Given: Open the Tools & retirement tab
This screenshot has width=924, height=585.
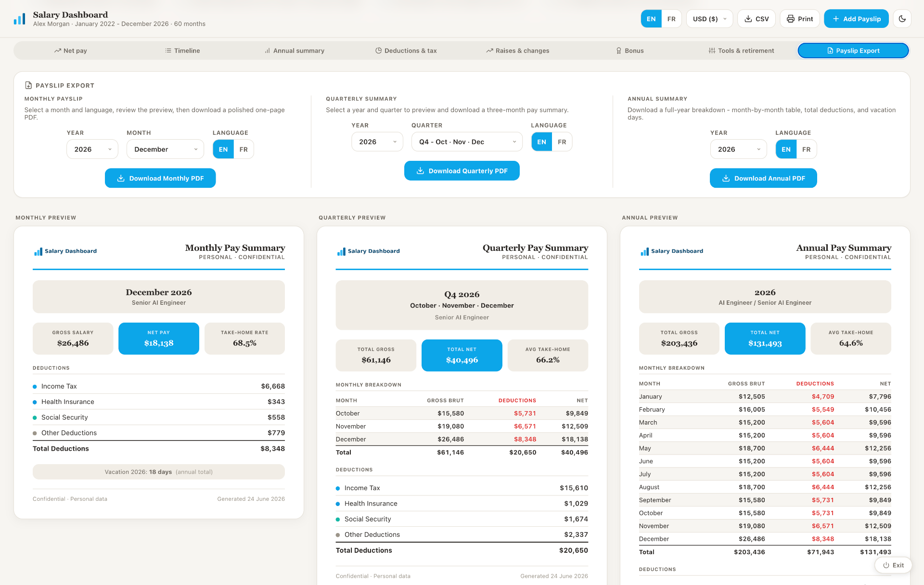Looking at the screenshot, I should tap(741, 51).
